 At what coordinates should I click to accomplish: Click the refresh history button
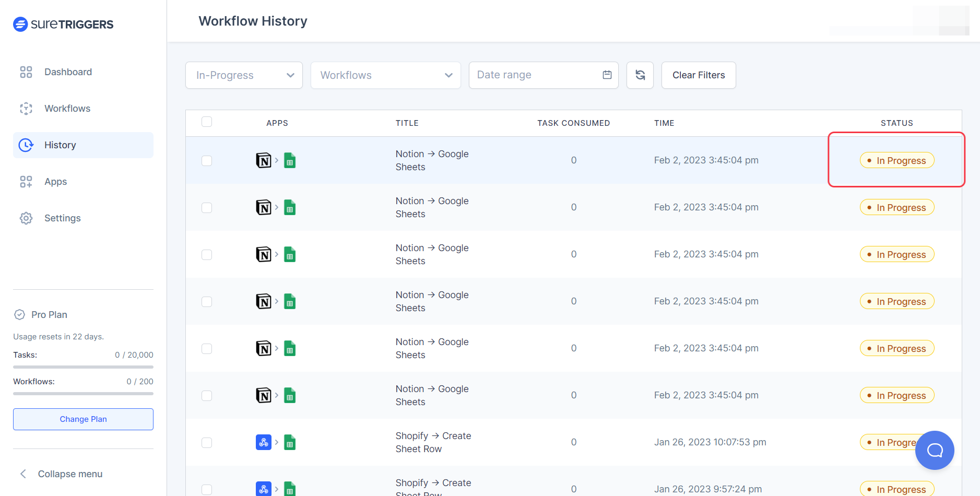640,75
